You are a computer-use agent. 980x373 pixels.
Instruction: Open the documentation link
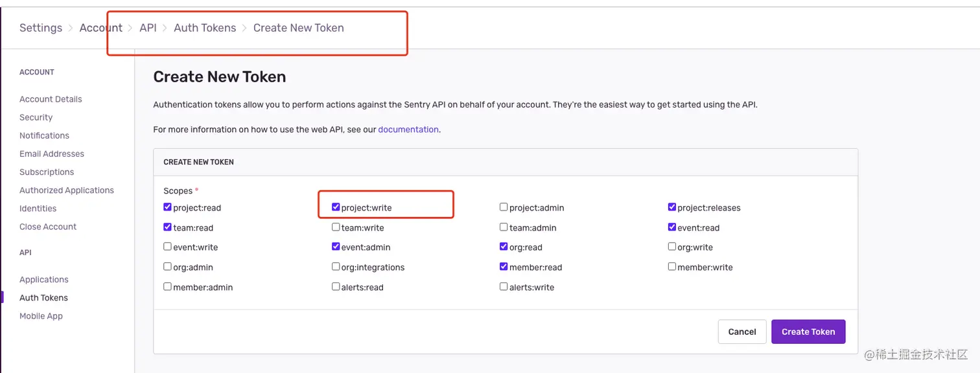coord(408,130)
